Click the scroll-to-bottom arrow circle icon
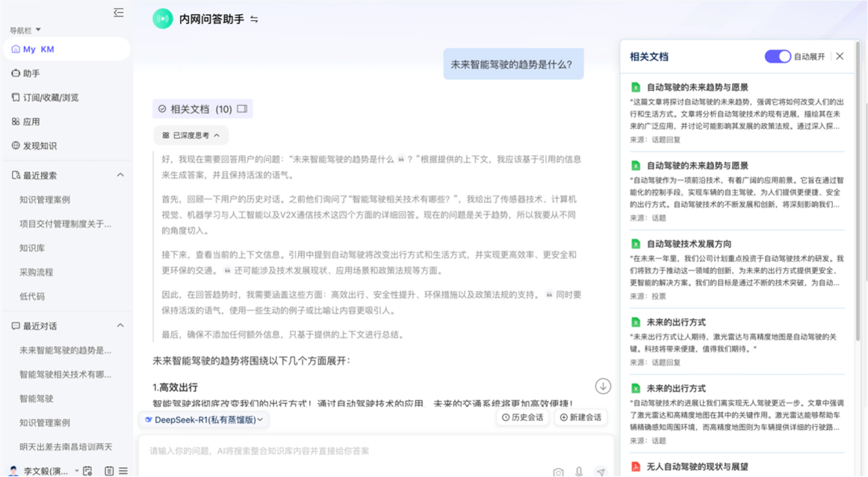The image size is (868, 477). pyautogui.click(x=603, y=386)
